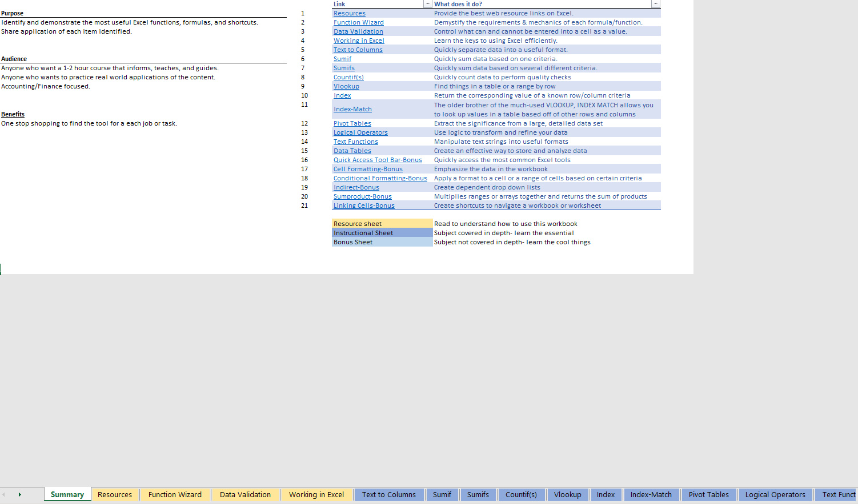Image resolution: width=858 pixels, height=504 pixels.
Task: Open the Data Validation hyperlink
Action: pyautogui.click(x=358, y=31)
